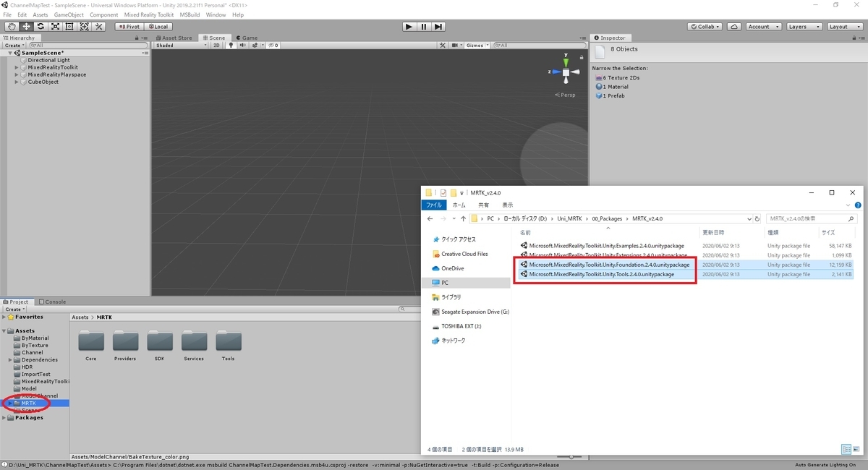Screen dimensions: 868x470
Task: Click the Pause button in Unity
Action: coord(424,27)
